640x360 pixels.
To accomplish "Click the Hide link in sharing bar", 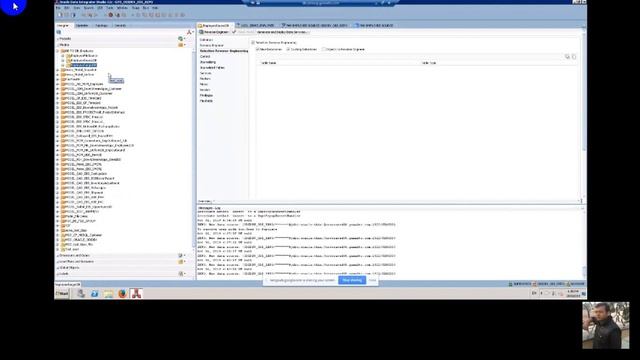I will tap(372, 280).
